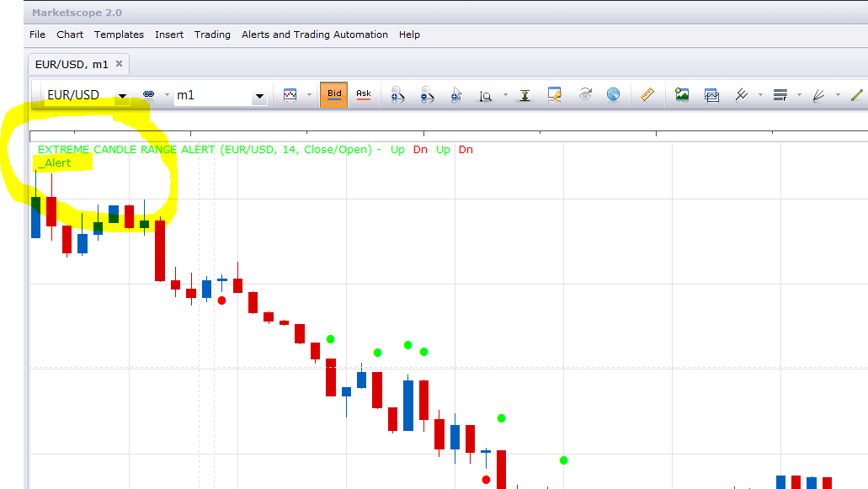This screenshot has width=868, height=489.
Task: Toggle Bid price display
Action: [333, 94]
